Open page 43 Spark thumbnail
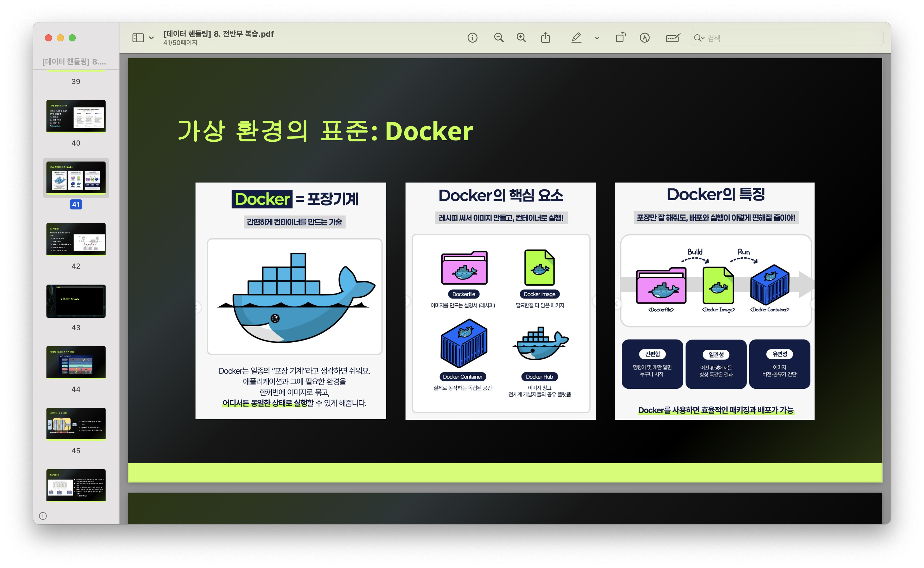Screen dimensions: 924x568 (76, 301)
